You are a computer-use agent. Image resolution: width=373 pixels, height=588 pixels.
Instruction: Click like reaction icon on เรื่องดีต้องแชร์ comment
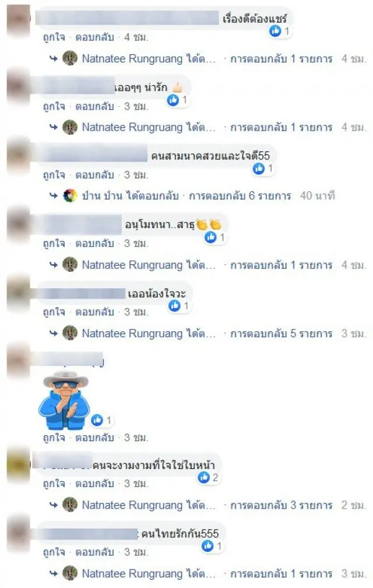[275, 31]
